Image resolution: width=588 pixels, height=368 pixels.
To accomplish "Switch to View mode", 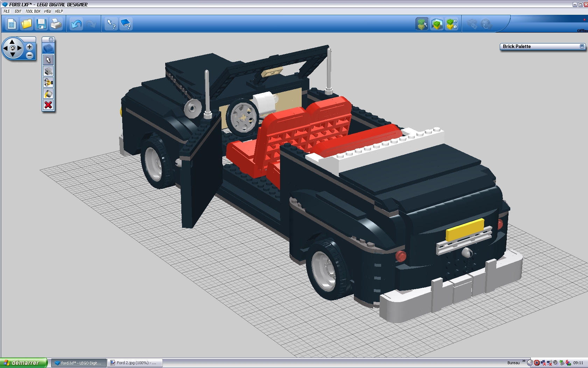I will (x=437, y=24).
